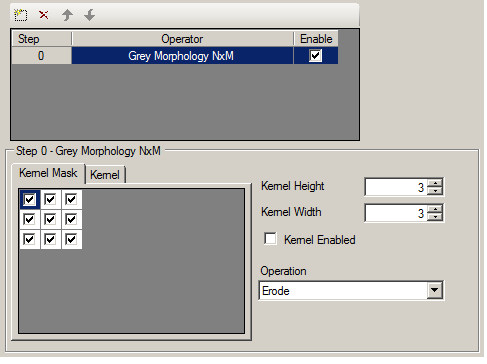The height and width of the screenshot is (364, 487).
Task: Open the Operation dropdown
Action: (435, 290)
